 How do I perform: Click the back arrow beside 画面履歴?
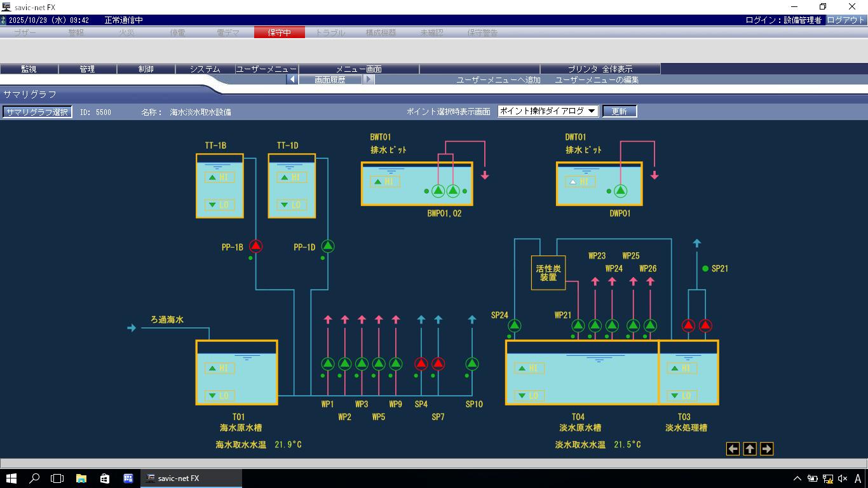[x=292, y=80]
